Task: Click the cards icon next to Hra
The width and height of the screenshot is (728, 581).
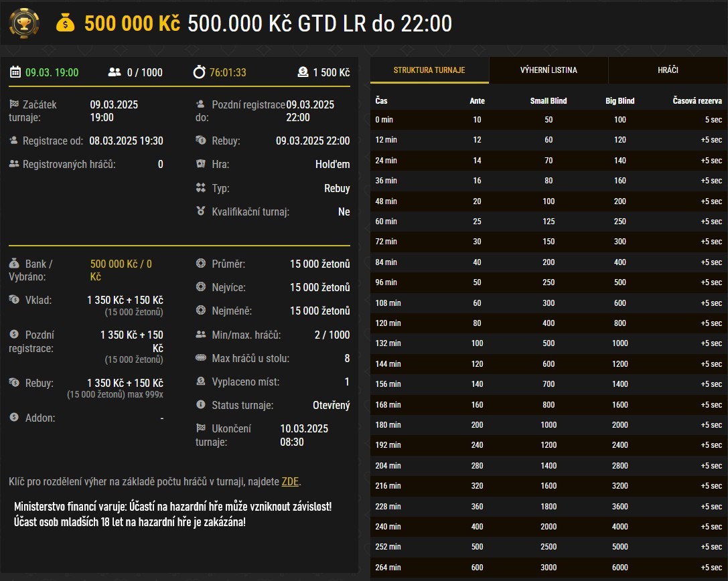Action: coord(200,163)
